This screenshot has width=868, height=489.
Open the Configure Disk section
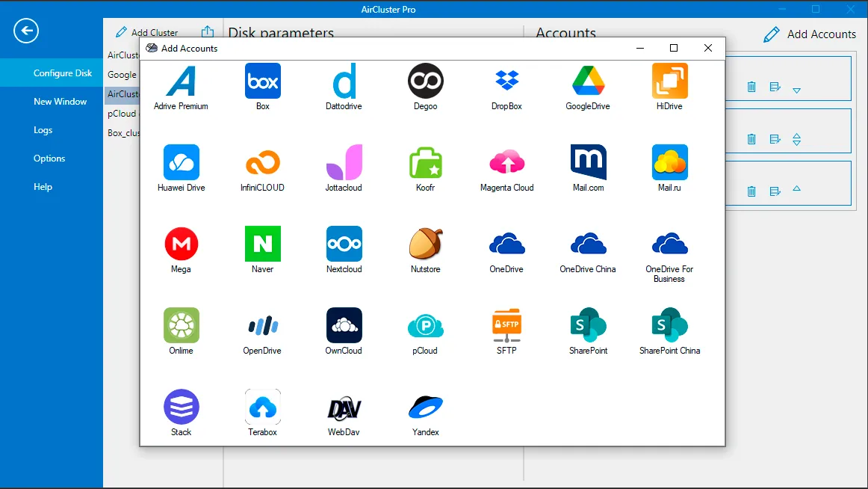(52, 73)
